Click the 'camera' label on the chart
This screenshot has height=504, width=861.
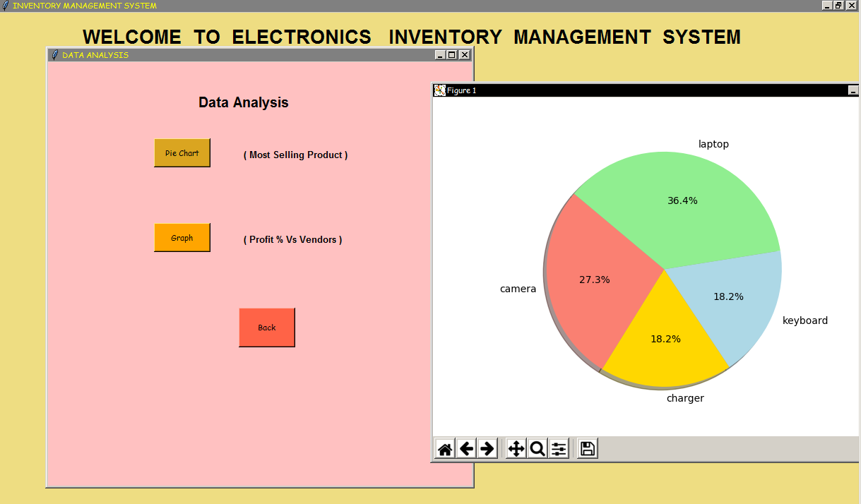[x=518, y=289]
